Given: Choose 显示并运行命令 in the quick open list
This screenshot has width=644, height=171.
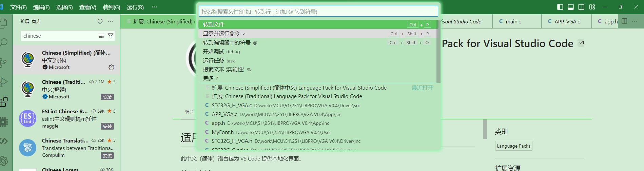Looking at the screenshot, I should tap(318, 34).
